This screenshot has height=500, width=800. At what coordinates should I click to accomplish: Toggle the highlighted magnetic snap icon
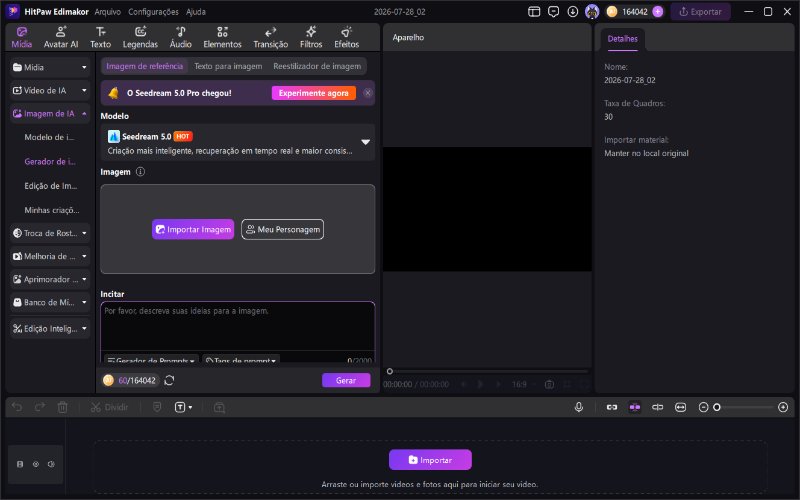pyautogui.click(x=635, y=407)
